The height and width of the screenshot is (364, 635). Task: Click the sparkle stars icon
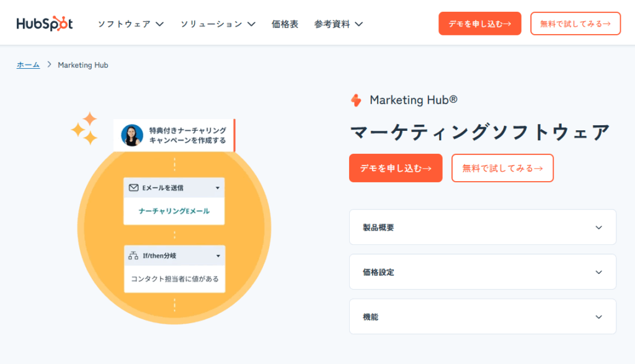pyautogui.click(x=84, y=128)
